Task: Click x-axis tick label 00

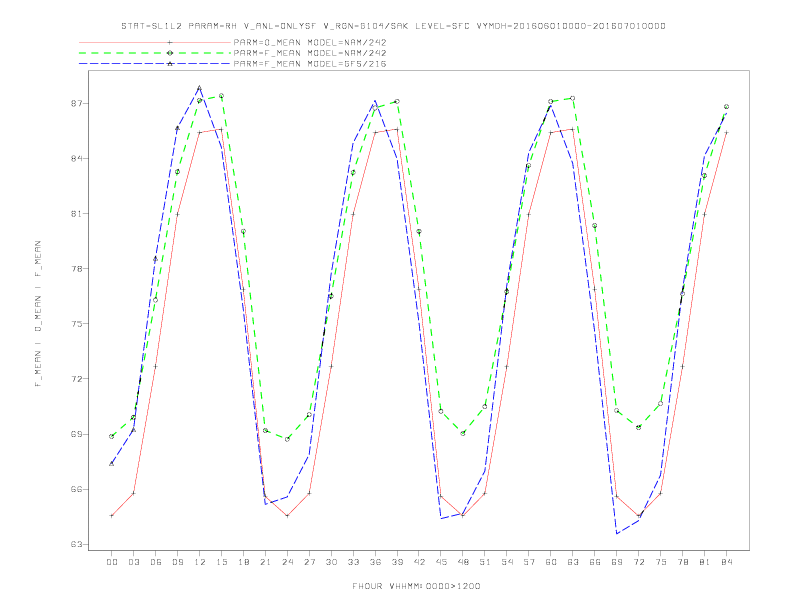Action: pos(112,562)
